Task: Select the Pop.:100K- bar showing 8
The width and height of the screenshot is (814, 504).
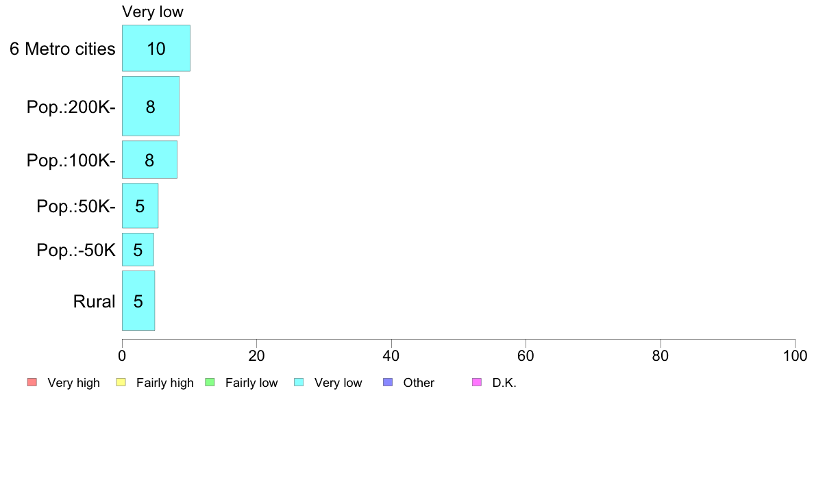Action: (149, 160)
